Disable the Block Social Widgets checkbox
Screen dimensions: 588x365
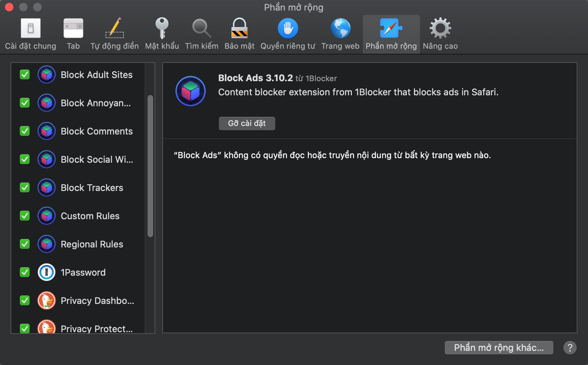25,159
